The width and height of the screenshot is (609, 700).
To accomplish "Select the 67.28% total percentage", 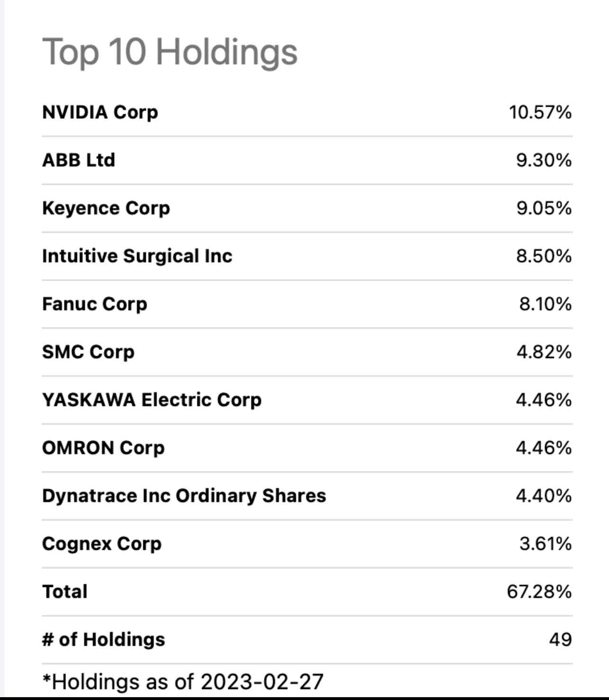I will (539, 592).
